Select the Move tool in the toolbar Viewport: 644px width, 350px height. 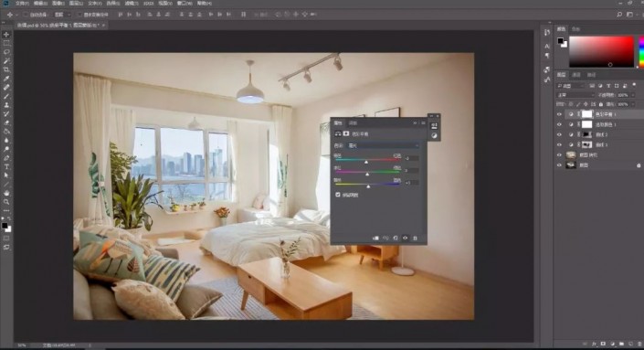(6, 35)
